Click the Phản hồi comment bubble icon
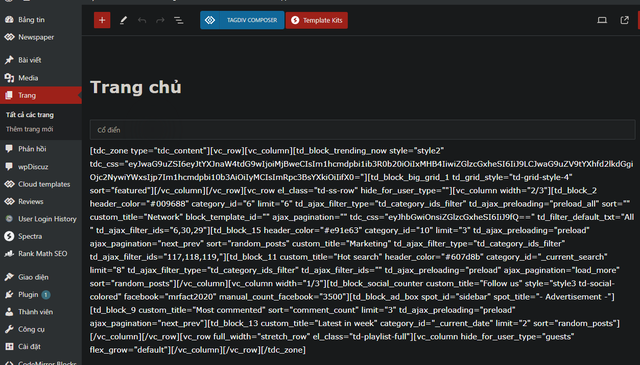This screenshot has height=365, width=640. click(x=9, y=149)
